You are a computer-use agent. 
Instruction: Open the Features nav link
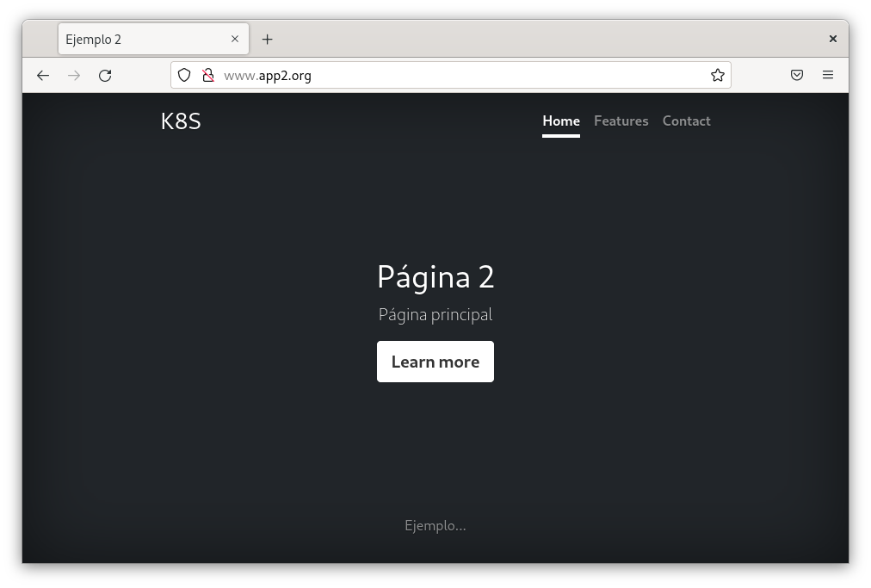click(x=621, y=121)
